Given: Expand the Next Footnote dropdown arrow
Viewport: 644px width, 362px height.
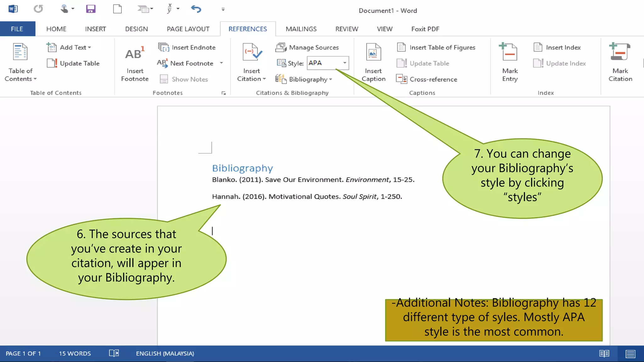Looking at the screenshot, I should pyautogui.click(x=221, y=63).
